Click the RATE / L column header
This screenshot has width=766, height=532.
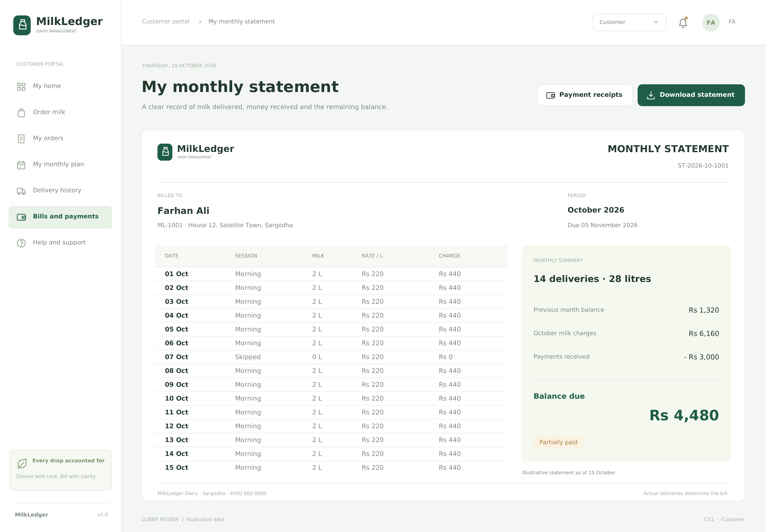pos(372,256)
